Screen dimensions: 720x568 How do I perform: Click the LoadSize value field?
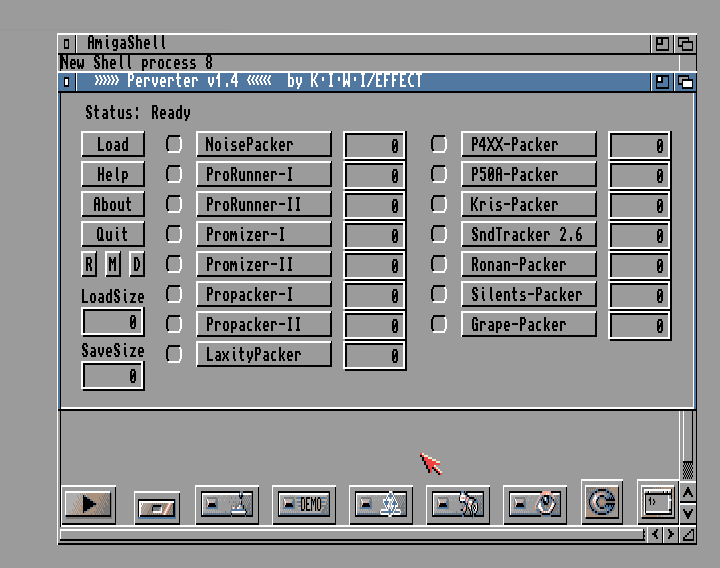[112, 322]
